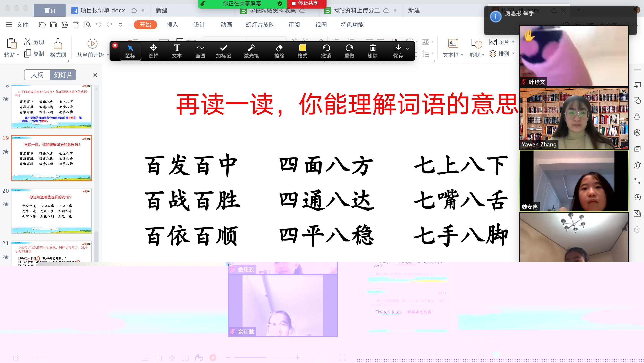Open the 形状 shapes icon
This screenshot has width=644, height=363.
coord(476,44)
